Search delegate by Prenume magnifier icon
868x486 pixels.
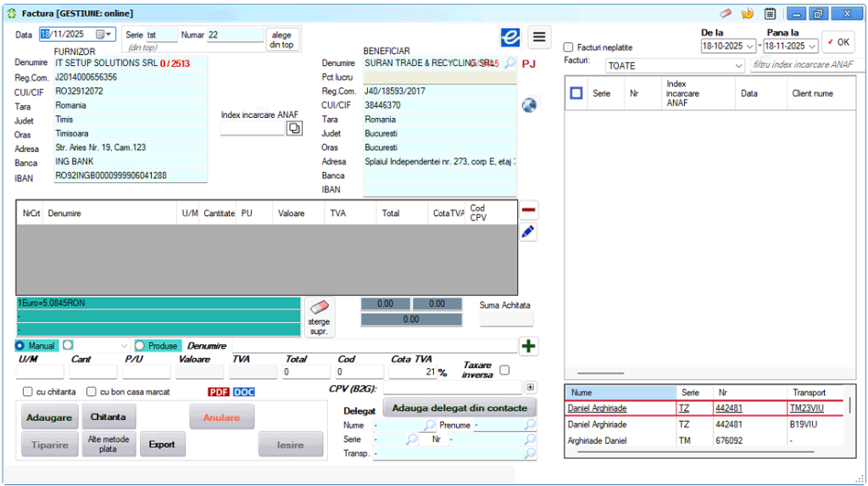[x=531, y=424]
